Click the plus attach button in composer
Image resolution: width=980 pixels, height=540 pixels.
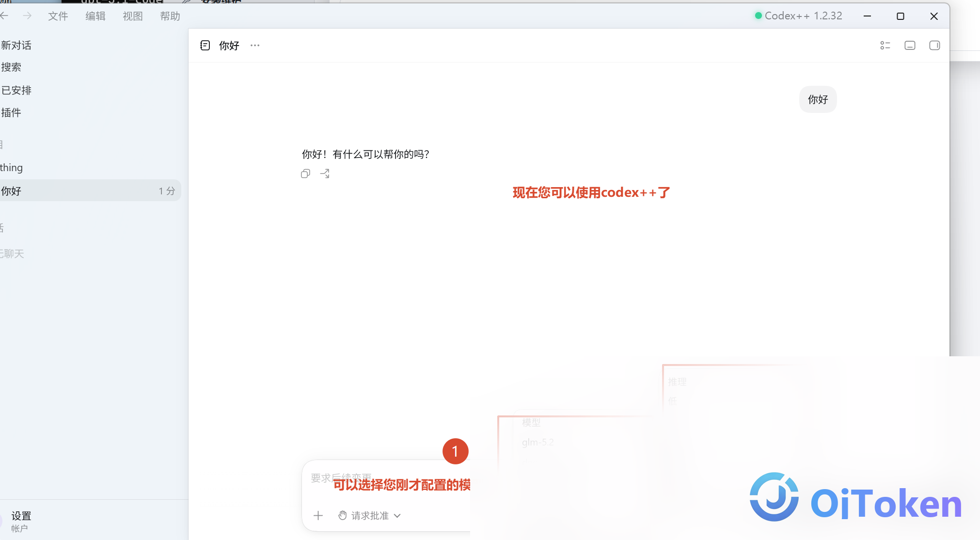point(318,515)
